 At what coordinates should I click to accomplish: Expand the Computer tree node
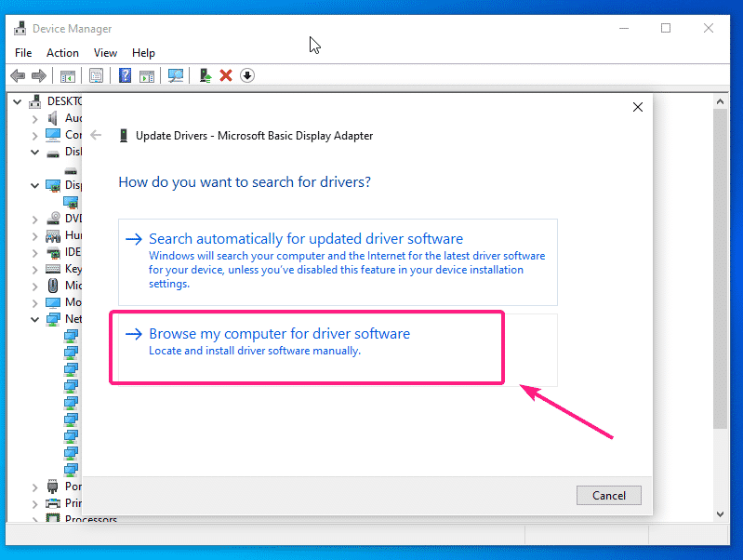pos(34,136)
